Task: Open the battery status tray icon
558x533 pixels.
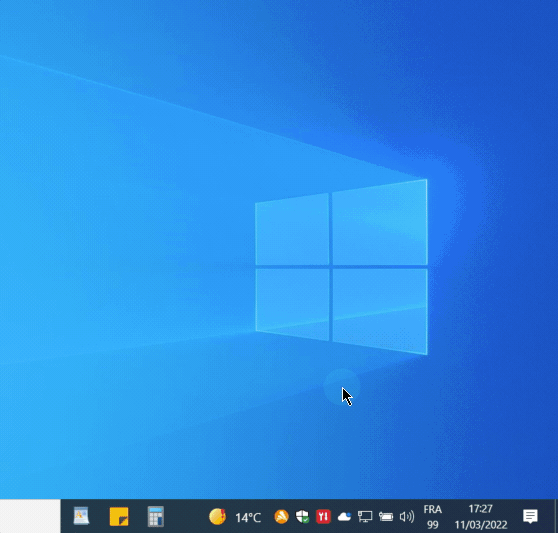Action: point(386,517)
